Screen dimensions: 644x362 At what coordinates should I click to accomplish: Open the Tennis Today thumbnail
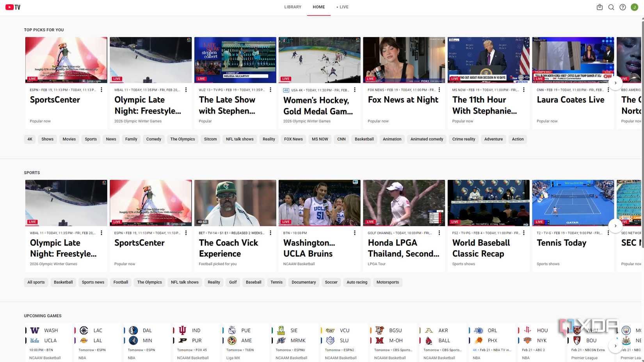coord(573,203)
